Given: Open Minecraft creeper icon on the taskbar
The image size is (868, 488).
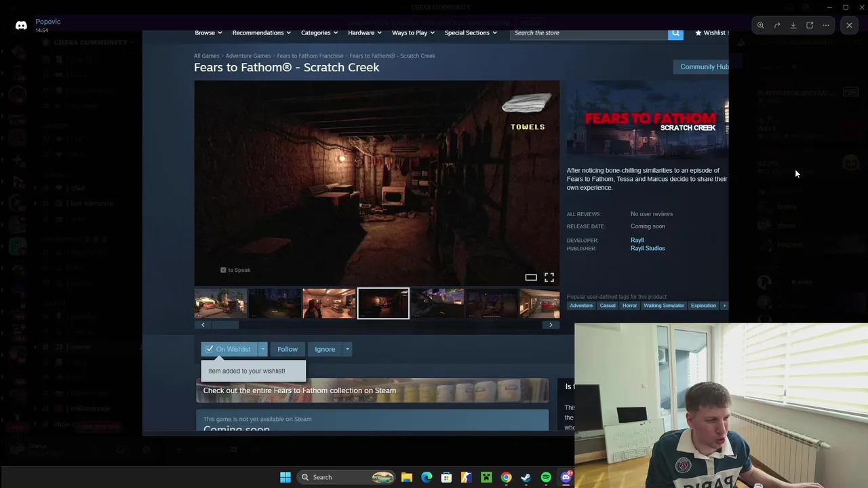Looking at the screenshot, I should [x=486, y=477].
